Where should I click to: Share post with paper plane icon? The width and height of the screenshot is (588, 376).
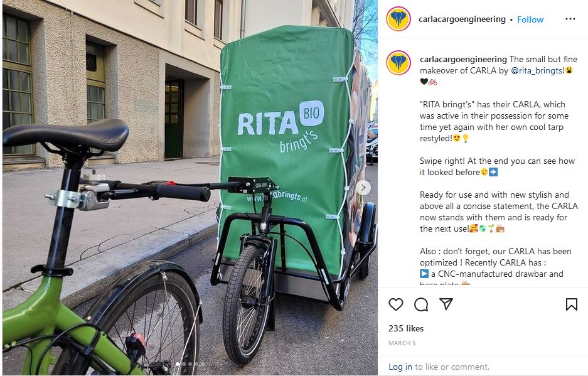coord(446,304)
